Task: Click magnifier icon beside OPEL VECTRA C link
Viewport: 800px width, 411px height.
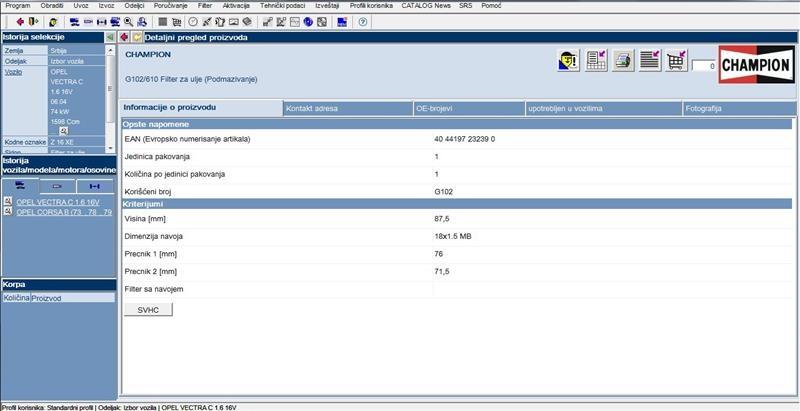Action: point(8,201)
